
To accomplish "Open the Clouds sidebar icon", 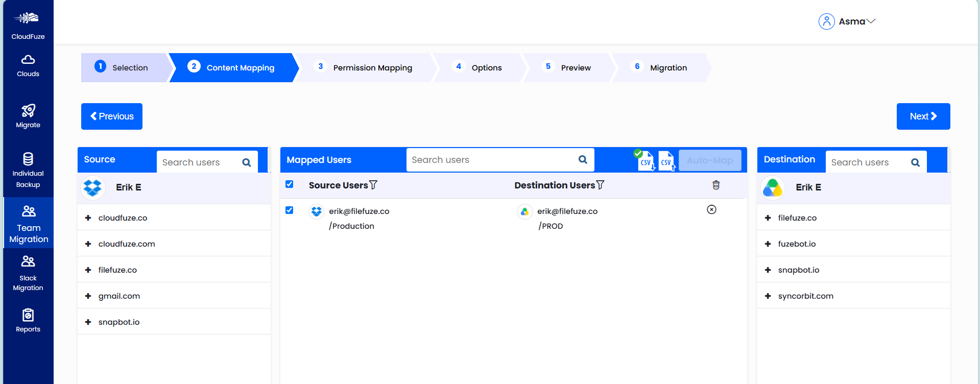I will [x=28, y=60].
